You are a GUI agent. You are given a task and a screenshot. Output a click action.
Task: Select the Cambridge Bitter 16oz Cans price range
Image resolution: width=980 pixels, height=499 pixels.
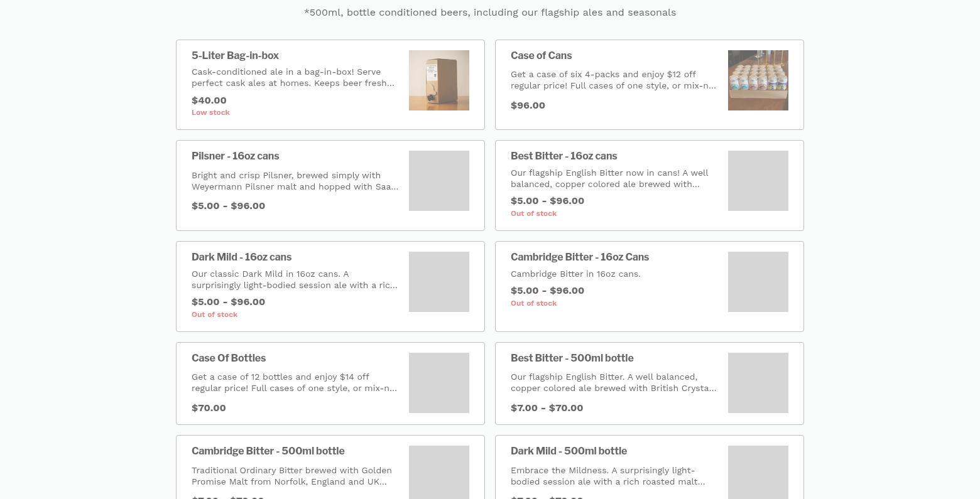pyautogui.click(x=547, y=291)
